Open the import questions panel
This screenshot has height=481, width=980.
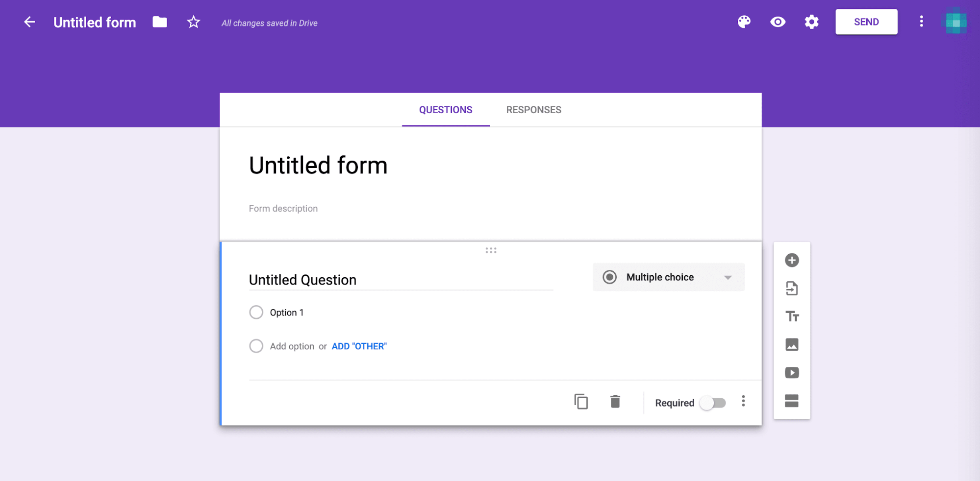pos(791,289)
